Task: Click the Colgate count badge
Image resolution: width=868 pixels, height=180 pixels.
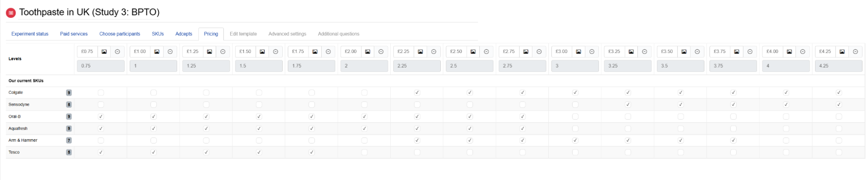Action: point(69,93)
